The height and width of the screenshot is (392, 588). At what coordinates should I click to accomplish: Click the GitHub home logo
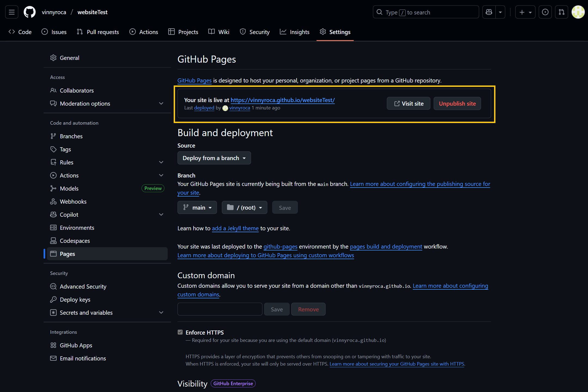click(29, 12)
